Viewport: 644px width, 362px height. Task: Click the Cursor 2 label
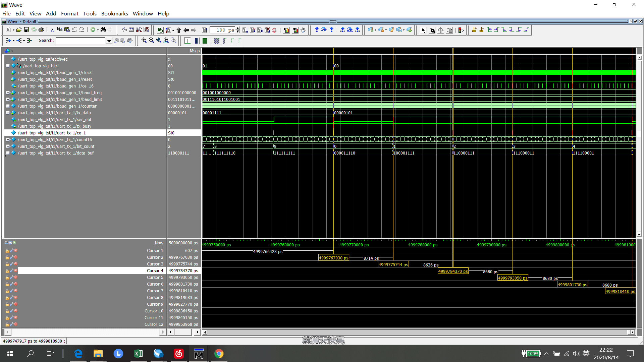(x=155, y=257)
